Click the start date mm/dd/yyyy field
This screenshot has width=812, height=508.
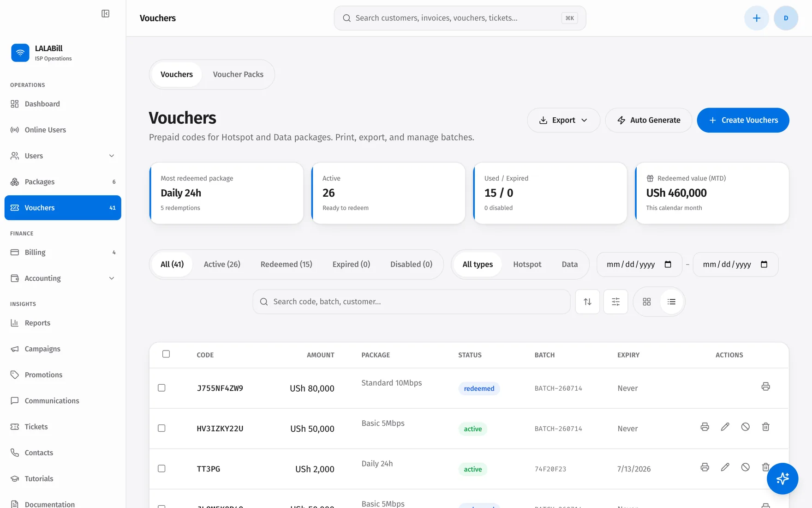(639, 264)
